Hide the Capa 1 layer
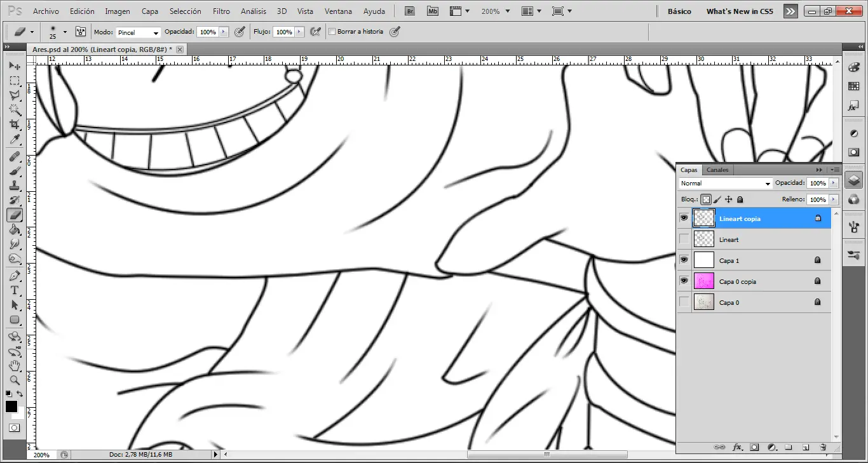868x463 pixels. click(x=684, y=260)
